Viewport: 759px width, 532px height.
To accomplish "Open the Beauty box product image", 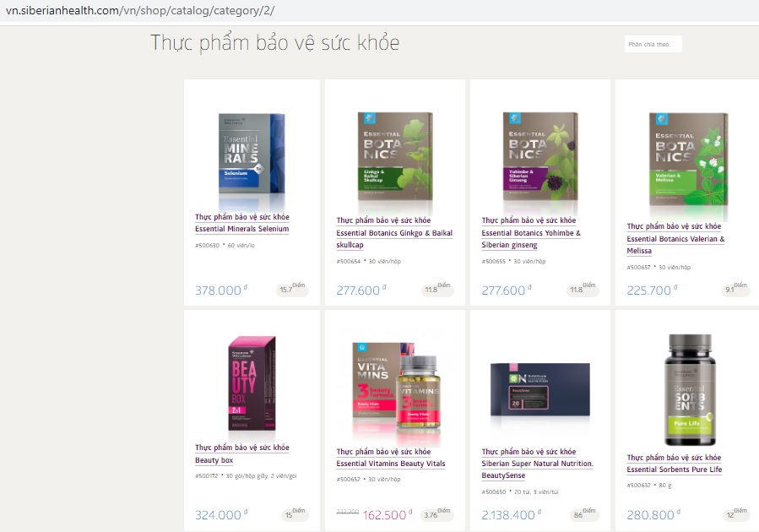I will (x=252, y=383).
